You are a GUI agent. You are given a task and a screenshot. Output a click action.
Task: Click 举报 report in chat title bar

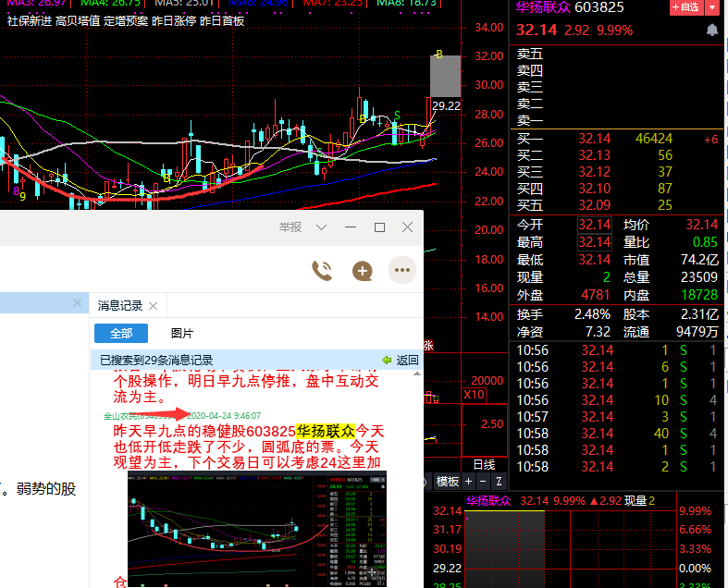click(290, 227)
